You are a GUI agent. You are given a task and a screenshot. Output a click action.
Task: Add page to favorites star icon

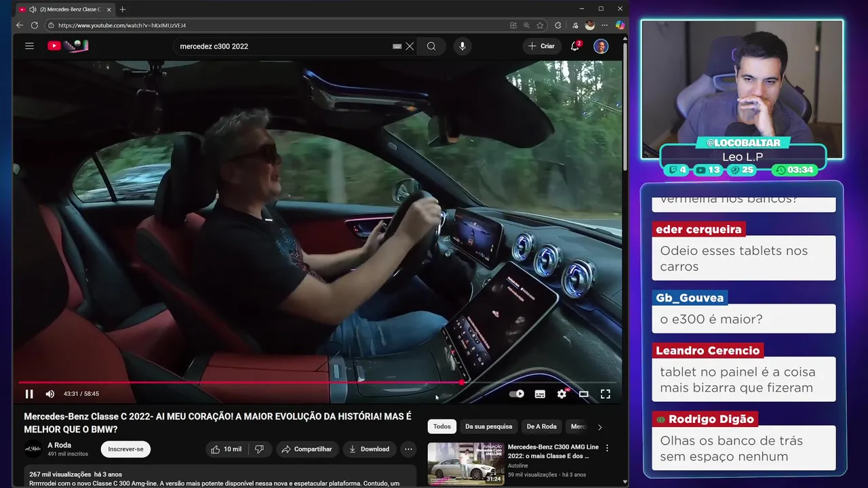540,25
